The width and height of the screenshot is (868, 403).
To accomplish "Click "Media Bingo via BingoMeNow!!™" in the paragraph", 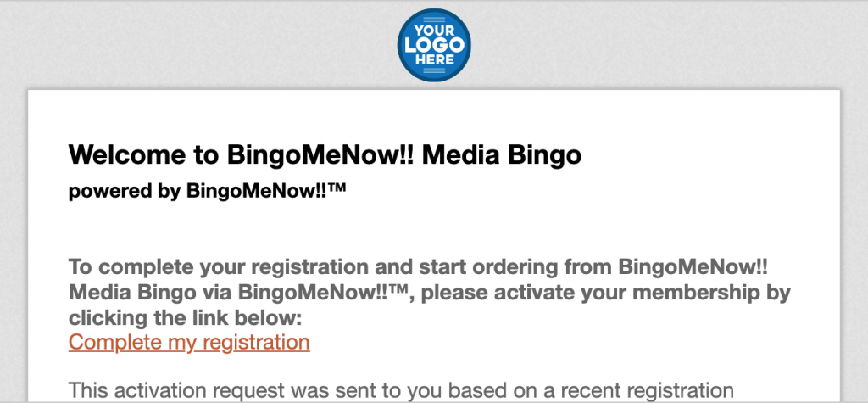I will click(x=238, y=293).
